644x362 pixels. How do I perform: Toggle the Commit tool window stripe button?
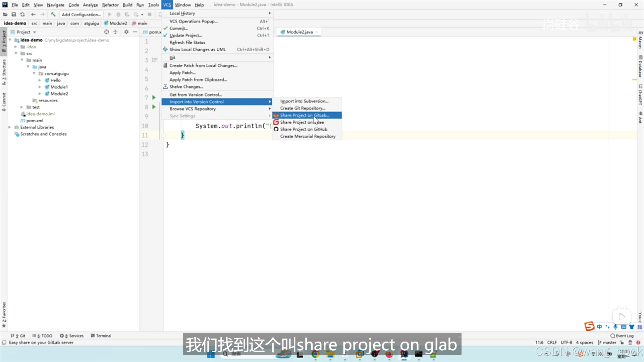(x=4, y=102)
